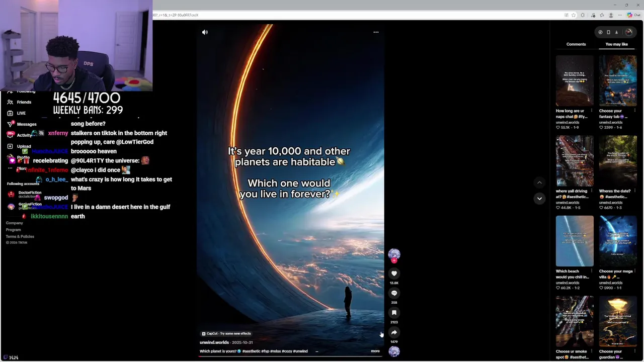Like the video with the heart icon

pyautogui.click(x=394, y=274)
